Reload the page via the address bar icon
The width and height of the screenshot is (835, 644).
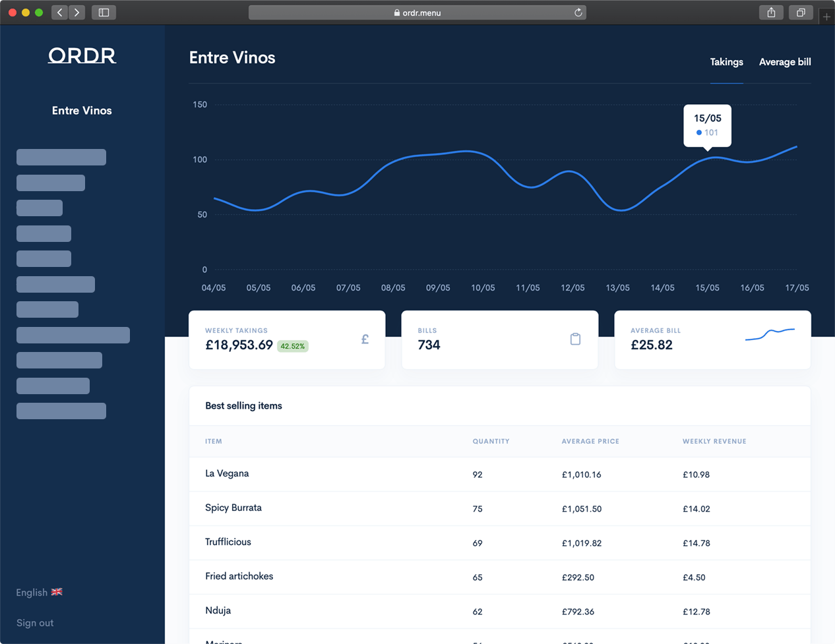click(x=577, y=12)
